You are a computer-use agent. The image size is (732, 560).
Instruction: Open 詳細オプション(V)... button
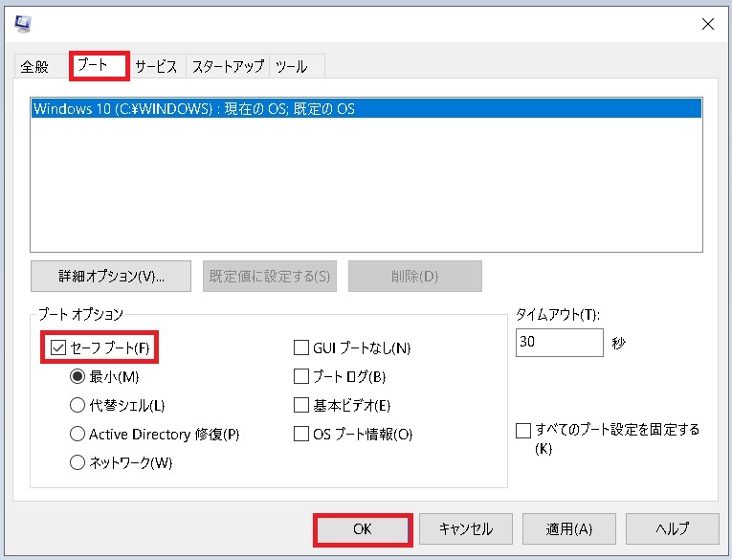click(111, 276)
